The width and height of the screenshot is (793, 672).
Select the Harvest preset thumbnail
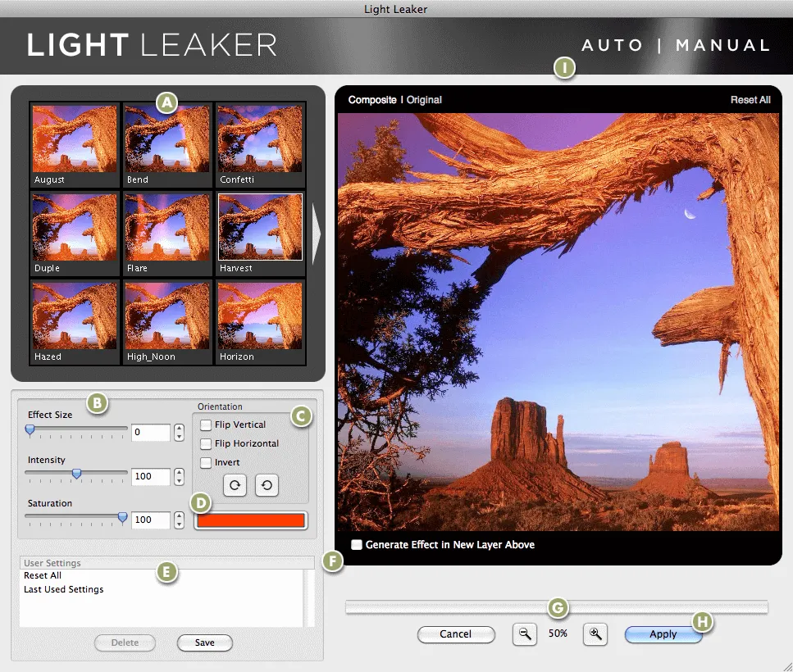click(x=259, y=228)
